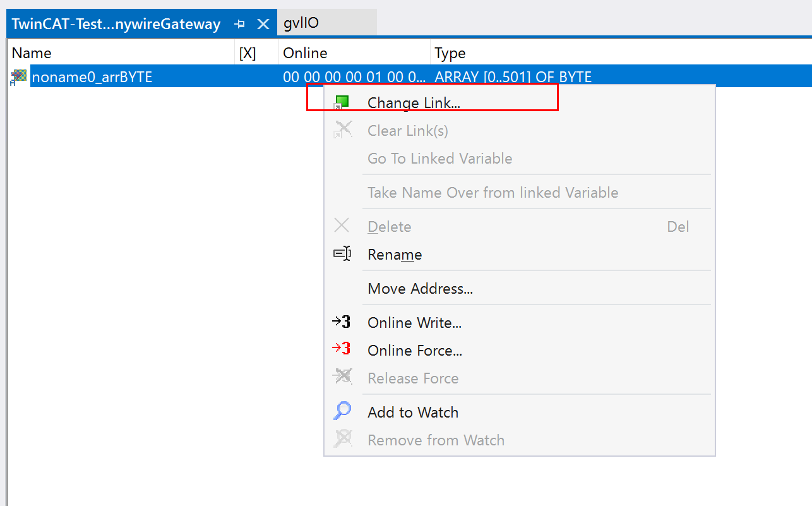The image size is (812, 506).
Task: Click the Online column header
Action: tap(305, 54)
